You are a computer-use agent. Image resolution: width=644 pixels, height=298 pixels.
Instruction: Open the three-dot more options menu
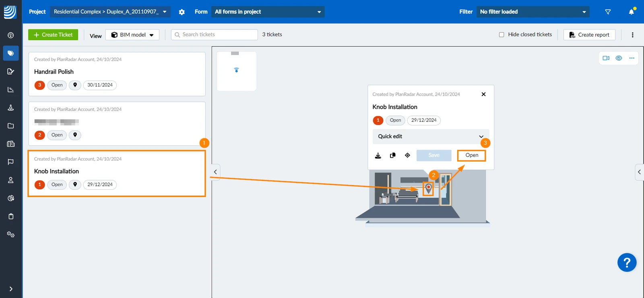click(632, 35)
